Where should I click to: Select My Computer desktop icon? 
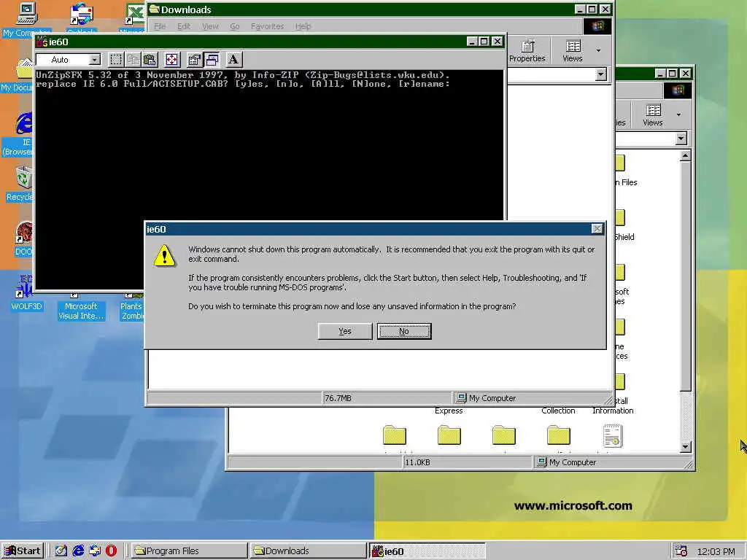coord(26,19)
